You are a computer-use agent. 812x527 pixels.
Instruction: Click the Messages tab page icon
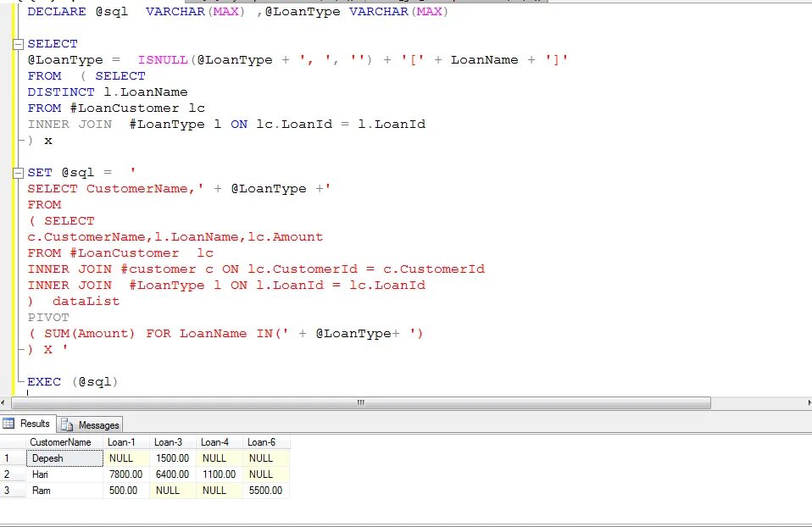(67, 425)
